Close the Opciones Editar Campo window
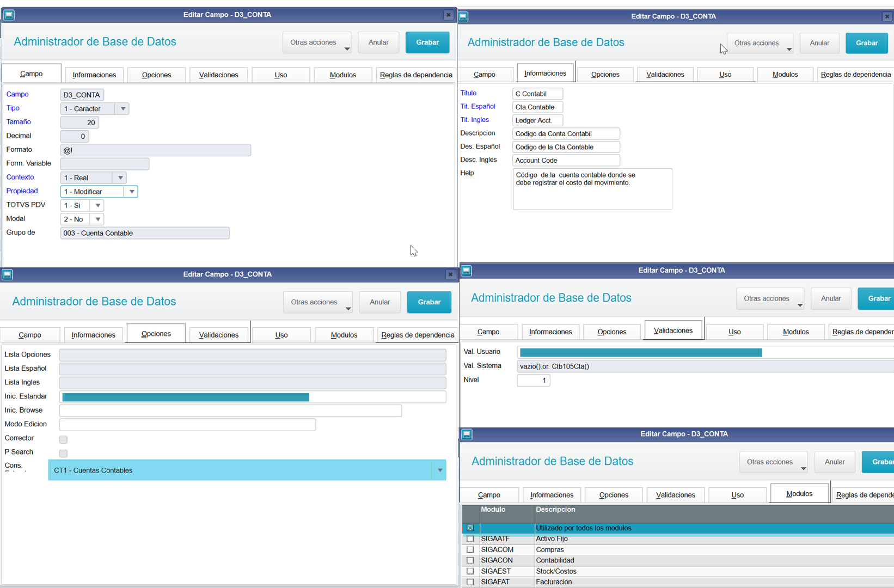This screenshot has width=894, height=588. [x=450, y=274]
